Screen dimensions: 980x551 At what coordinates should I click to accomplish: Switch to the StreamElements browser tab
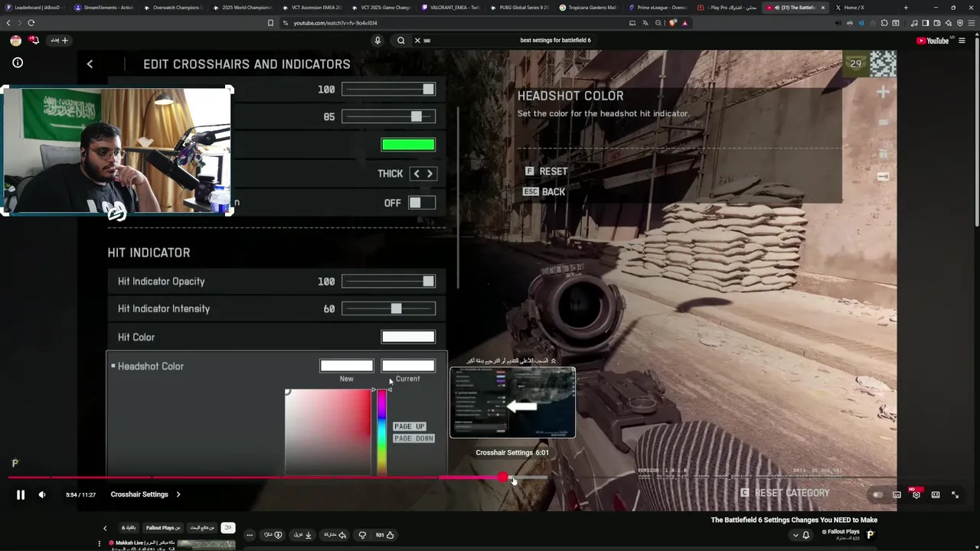[104, 8]
